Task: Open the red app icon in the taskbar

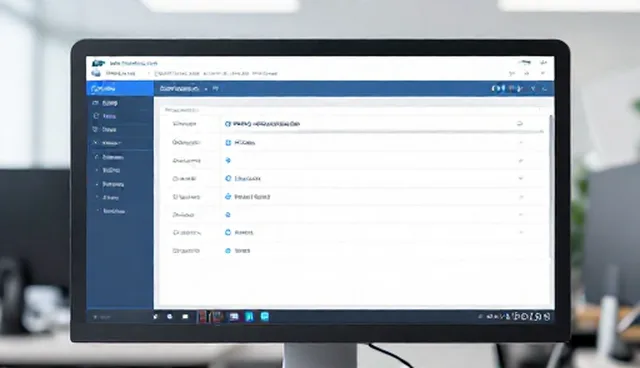Action: click(x=202, y=317)
